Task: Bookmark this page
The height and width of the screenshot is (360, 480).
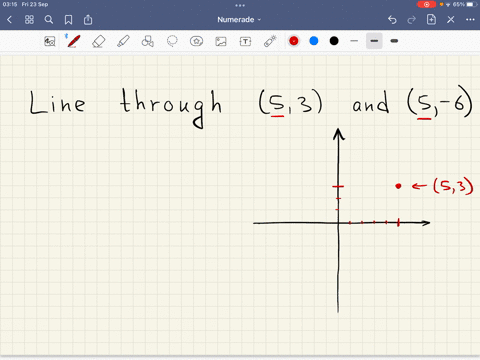Action: (x=68, y=20)
